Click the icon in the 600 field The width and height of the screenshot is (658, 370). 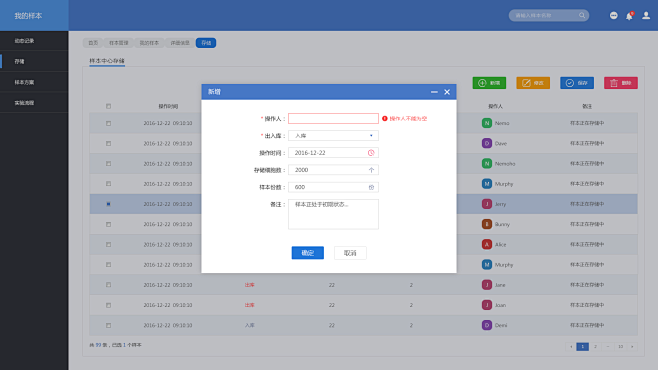371,187
